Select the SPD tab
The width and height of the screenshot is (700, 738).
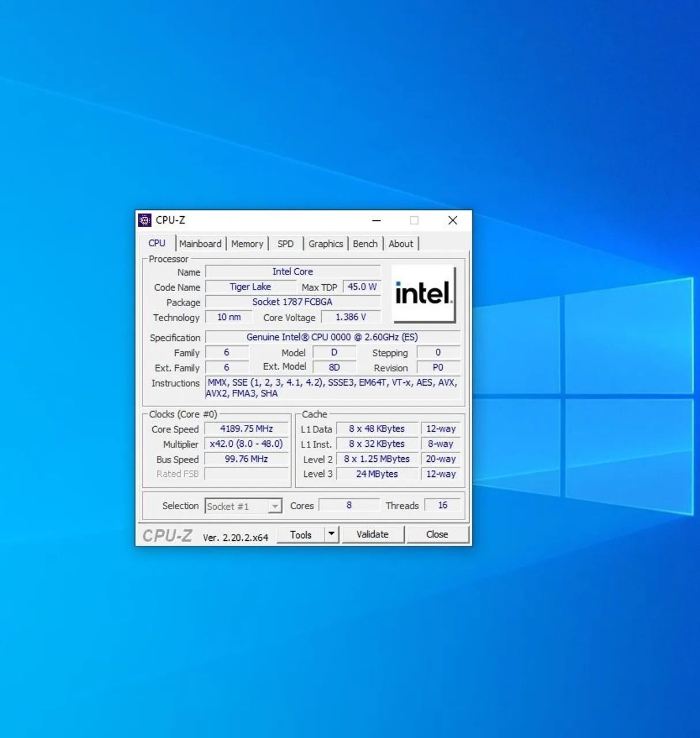pos(285,244)
